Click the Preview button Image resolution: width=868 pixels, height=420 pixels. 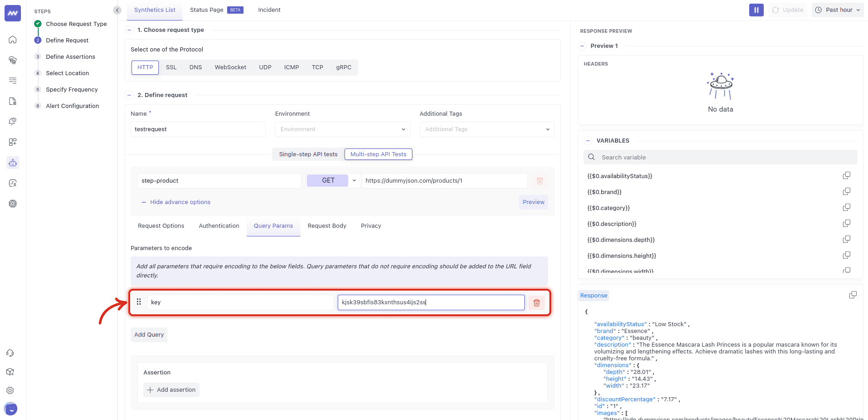coord(533,202)
